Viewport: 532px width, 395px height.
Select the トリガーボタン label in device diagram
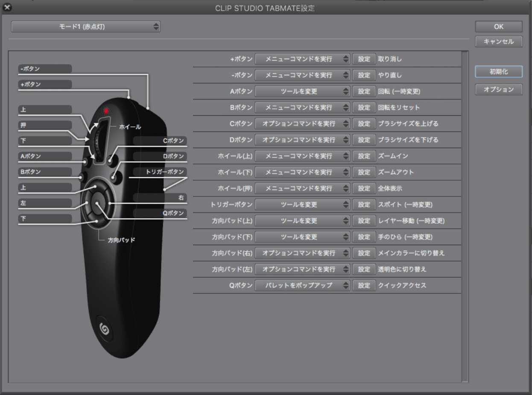160,172
